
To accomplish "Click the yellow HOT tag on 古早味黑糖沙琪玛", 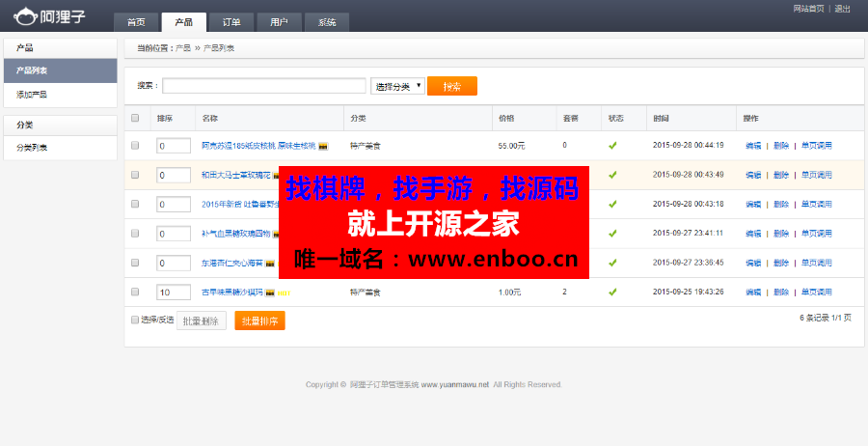I will coord(284,293).
